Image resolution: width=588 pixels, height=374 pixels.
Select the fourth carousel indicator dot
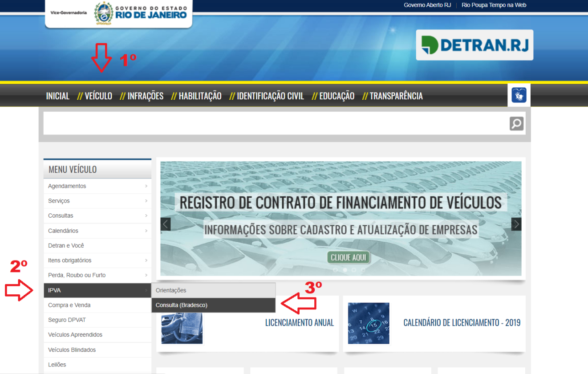click(x=363, y=270)
